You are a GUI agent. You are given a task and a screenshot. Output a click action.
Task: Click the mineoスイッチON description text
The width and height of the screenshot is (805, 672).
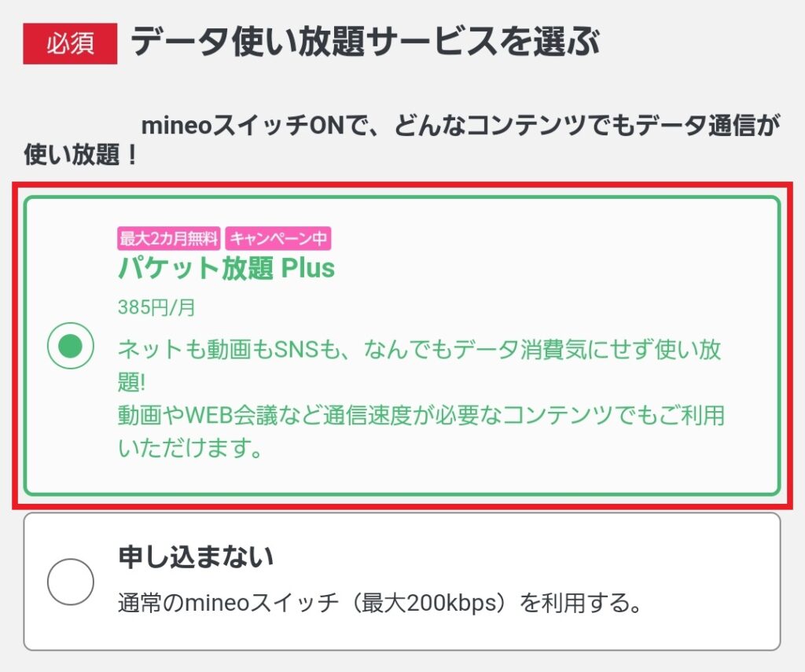pyautogui.click(x=401, y=138)
